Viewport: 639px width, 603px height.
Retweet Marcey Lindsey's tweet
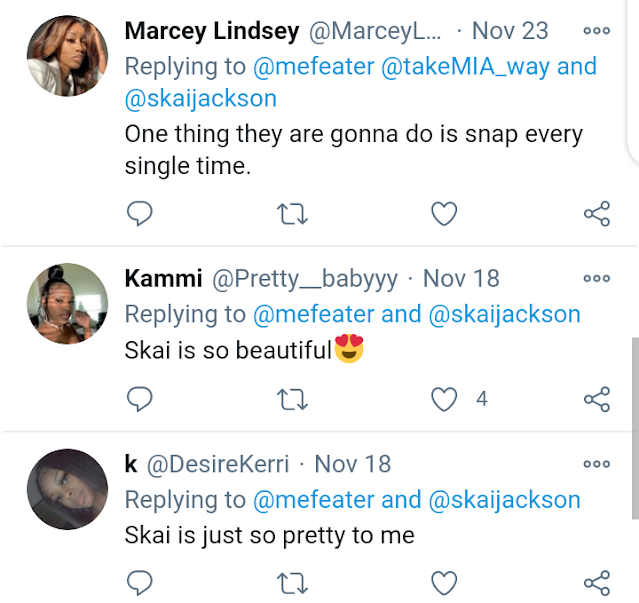[x=290, y=213]
